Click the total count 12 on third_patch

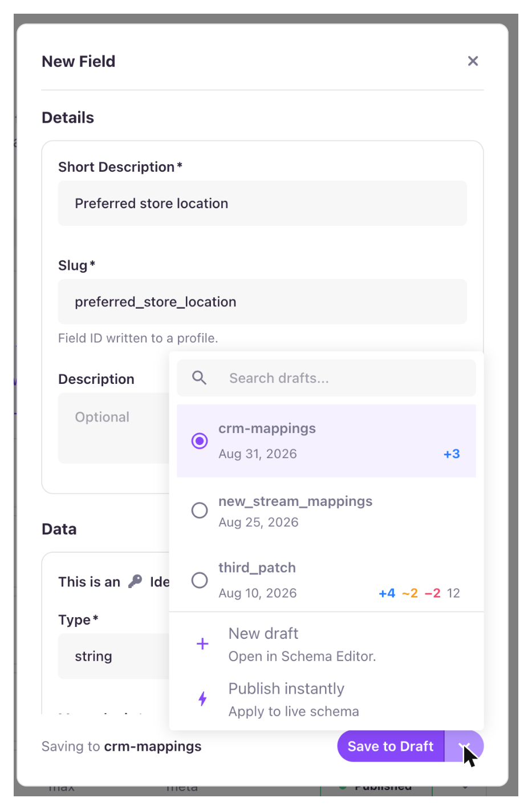point(453,593)
